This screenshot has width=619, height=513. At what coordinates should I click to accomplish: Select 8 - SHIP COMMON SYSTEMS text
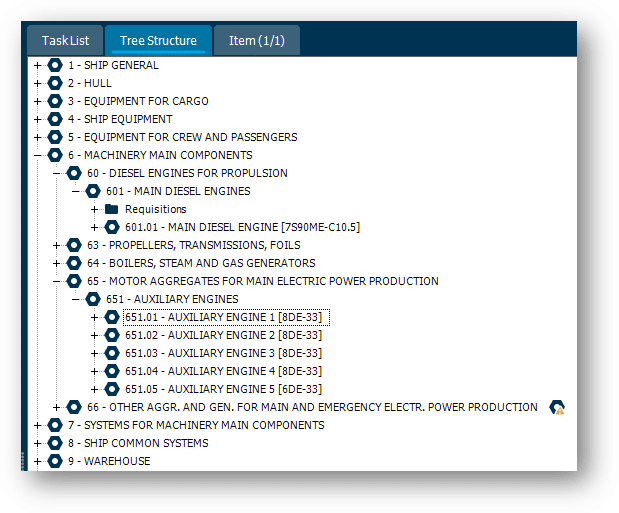click(x=138, y=443)
